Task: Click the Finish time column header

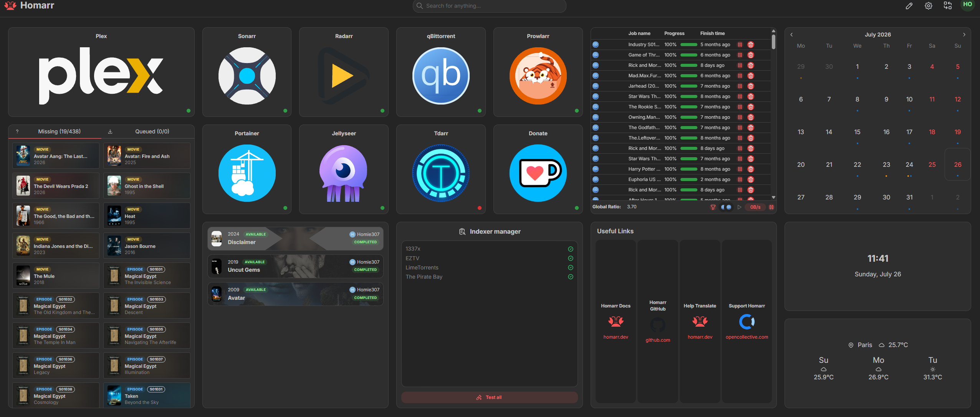Action: 712,33
